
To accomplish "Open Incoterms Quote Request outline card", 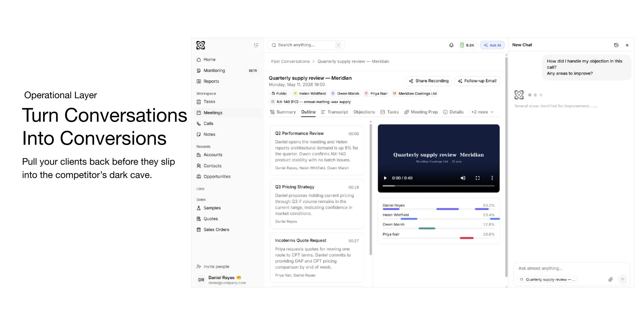I will (317, 257).
